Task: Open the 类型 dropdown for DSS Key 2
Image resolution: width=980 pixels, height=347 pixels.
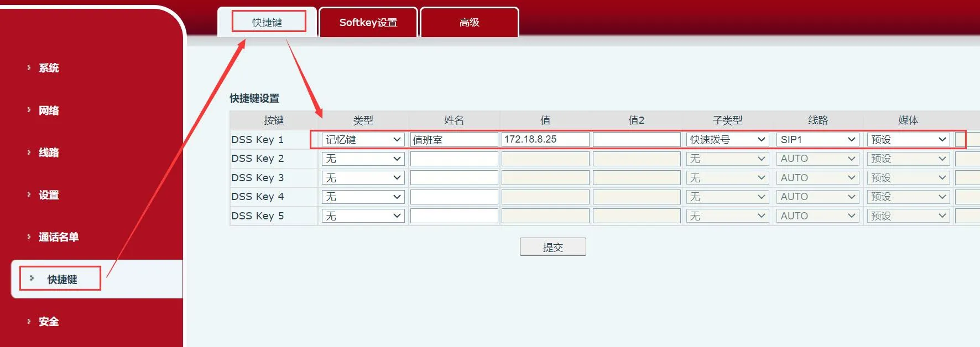Action: 363,159
